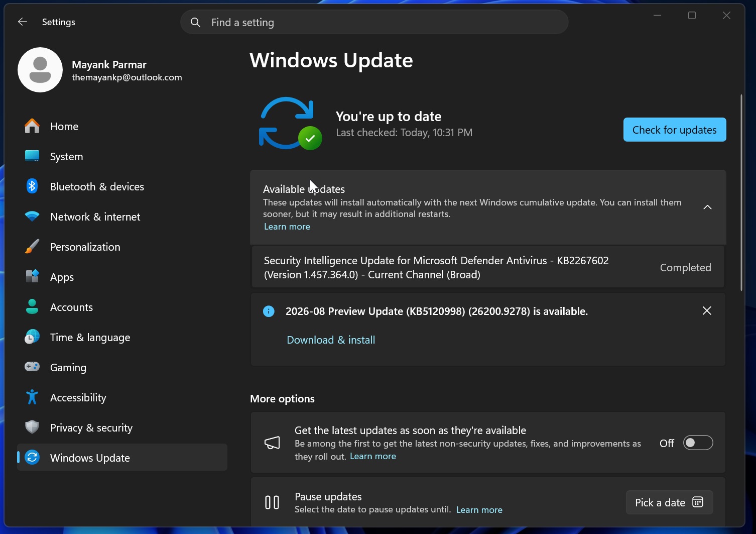
Task: Click the More options heading
Action: point(282,399)
